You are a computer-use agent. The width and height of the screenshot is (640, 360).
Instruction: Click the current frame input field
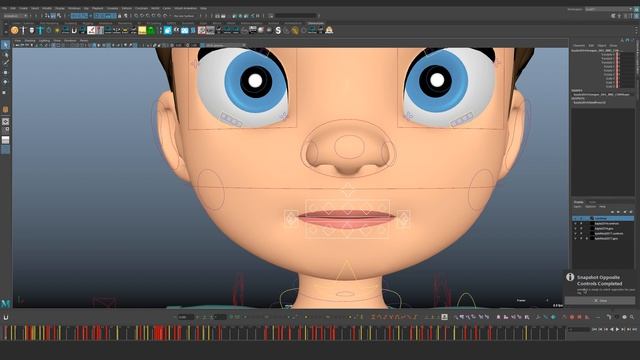click(x=579, y=329)
